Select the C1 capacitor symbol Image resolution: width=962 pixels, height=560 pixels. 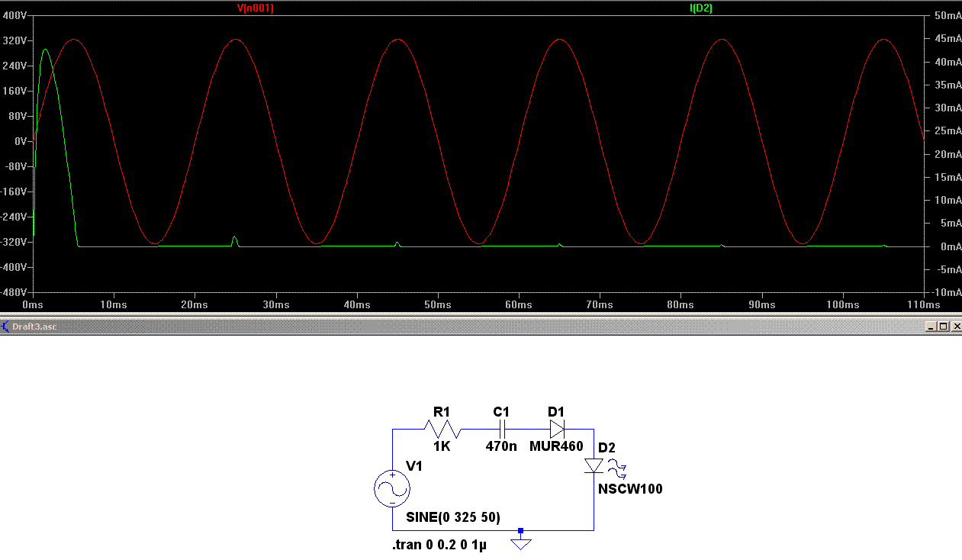[501, 430]
